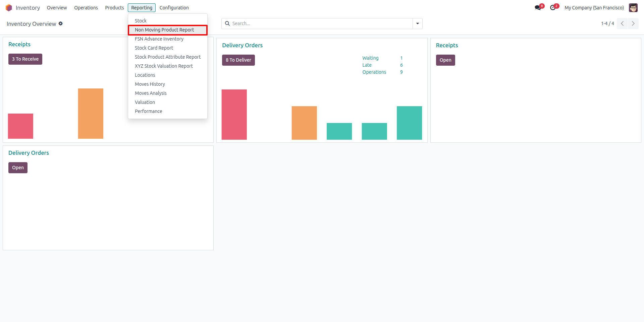Open Stock Product Attribute Report
The width and height of the screenshot is (644, 322).
tap(168, 57)
